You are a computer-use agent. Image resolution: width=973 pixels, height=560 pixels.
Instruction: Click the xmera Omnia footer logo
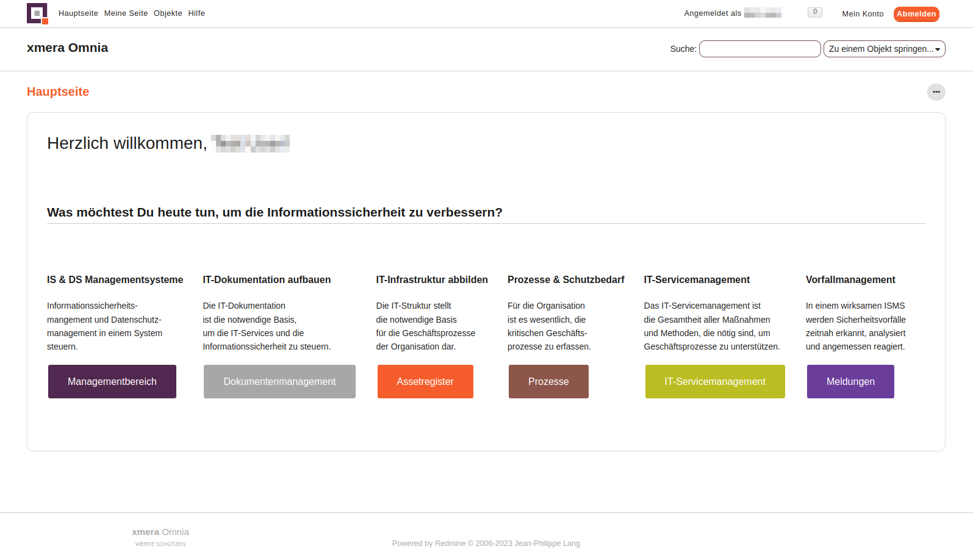tap(160, 536)
